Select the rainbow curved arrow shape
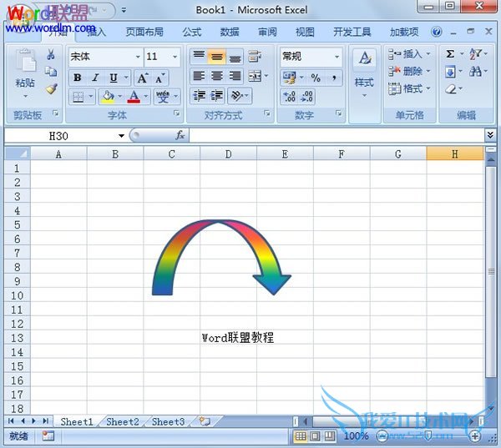The image size is (501, 448). (x=221, y=257)
